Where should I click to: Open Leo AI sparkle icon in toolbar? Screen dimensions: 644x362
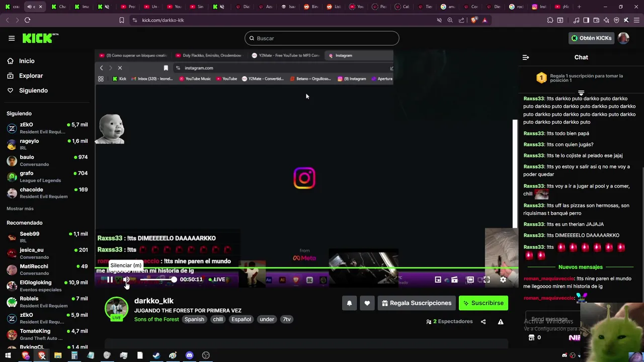tap(606, 20)
